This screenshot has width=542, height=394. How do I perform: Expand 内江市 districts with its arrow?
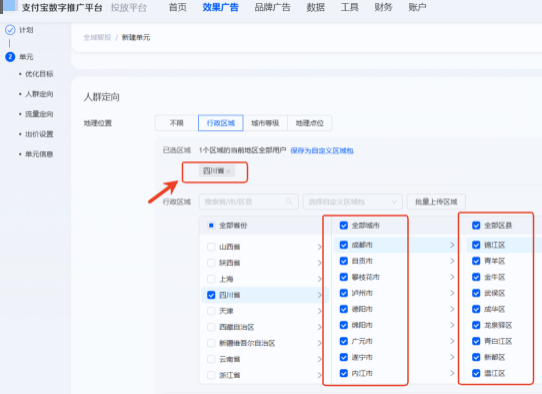coord(452,373)
